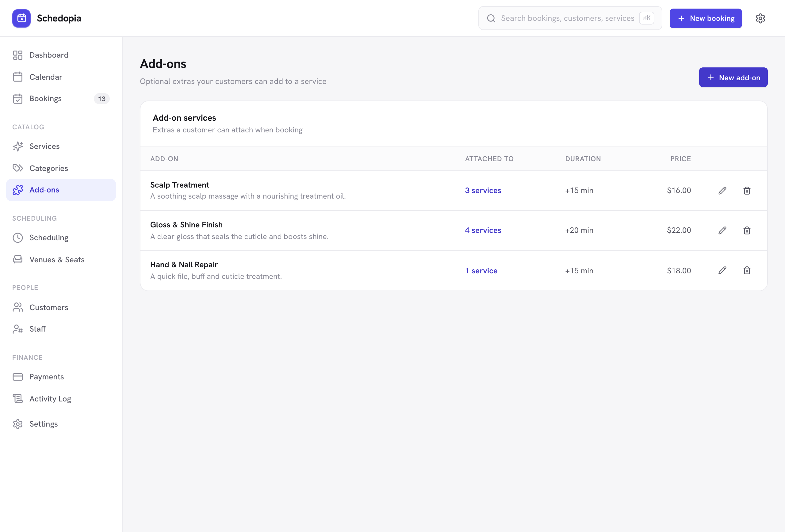Click the New booking button
This screenshot has width=785, height=532.
(706, 18)
